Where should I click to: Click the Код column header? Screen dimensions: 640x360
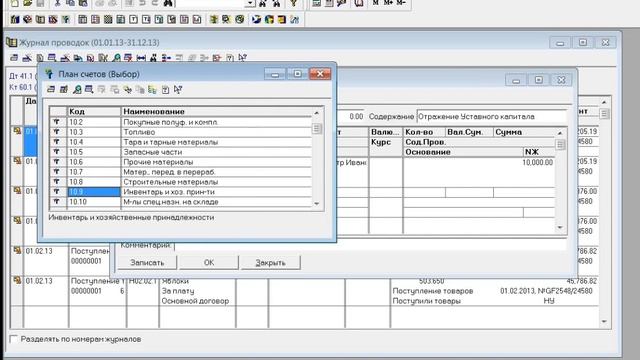[94, 111]
